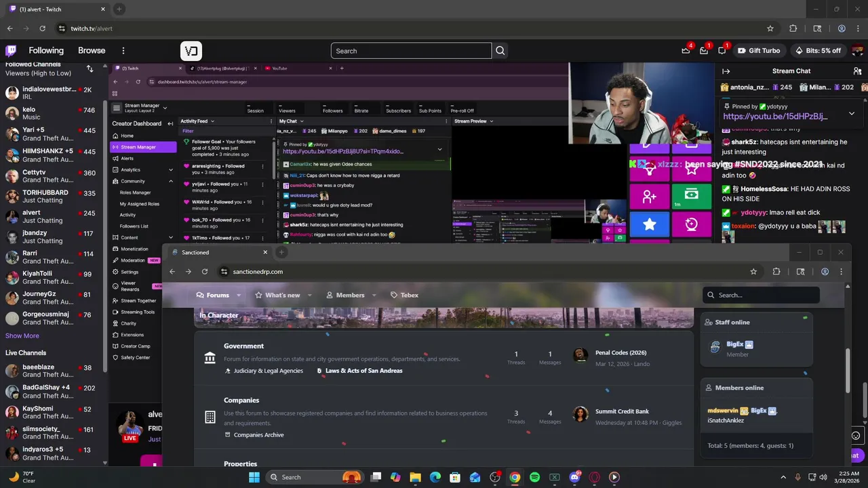This screenshot has width=868, height=488.
Task: Open Twitch home via purple logo
Action: coord(11,51)
